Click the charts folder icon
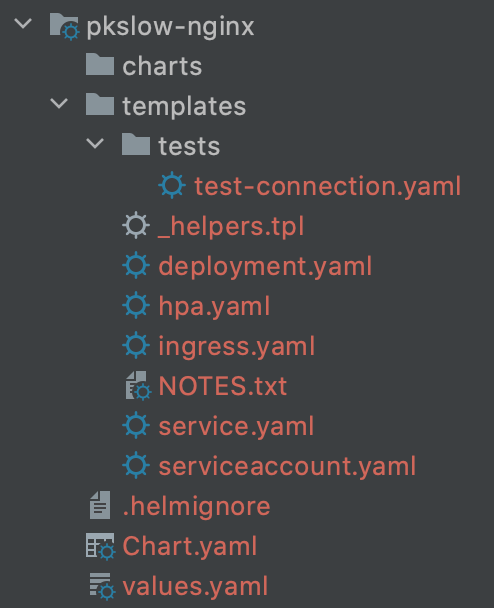494x608 pixels. pyautogui.click(x=100, y=64)
